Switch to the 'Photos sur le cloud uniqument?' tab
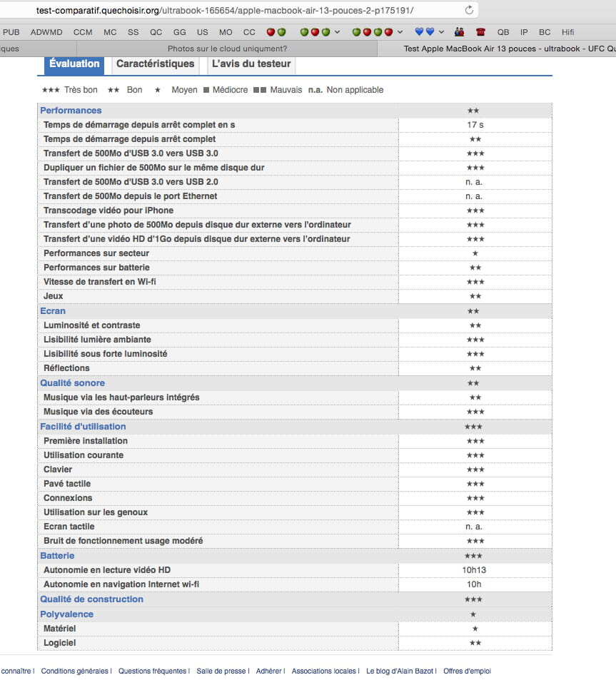 (227, 49)
